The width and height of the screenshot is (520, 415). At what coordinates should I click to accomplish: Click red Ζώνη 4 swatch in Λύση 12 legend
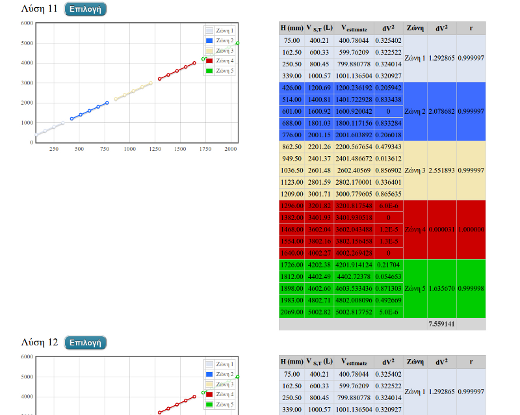click(x=209, y=394)
